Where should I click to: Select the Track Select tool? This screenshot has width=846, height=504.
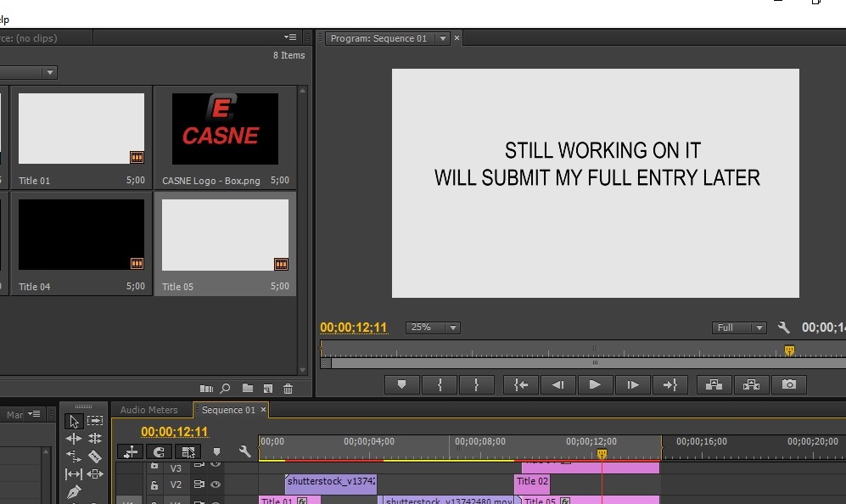click(x=95, y=420)
